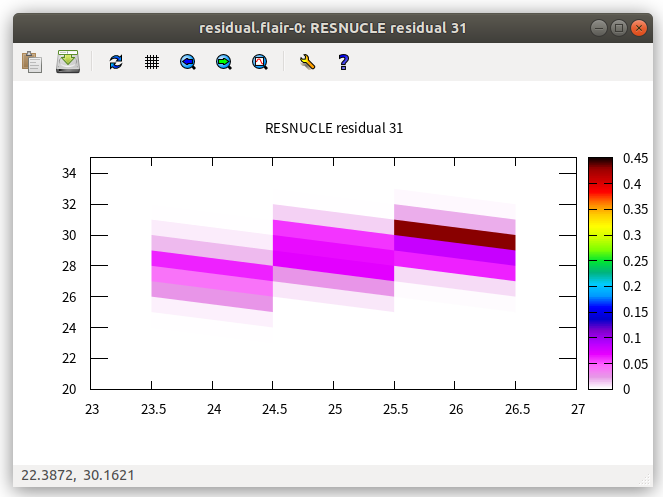The image size is (663, 497).
Task: Click the plot title RESNUCLE residual 31
Action: coord(334,128)
